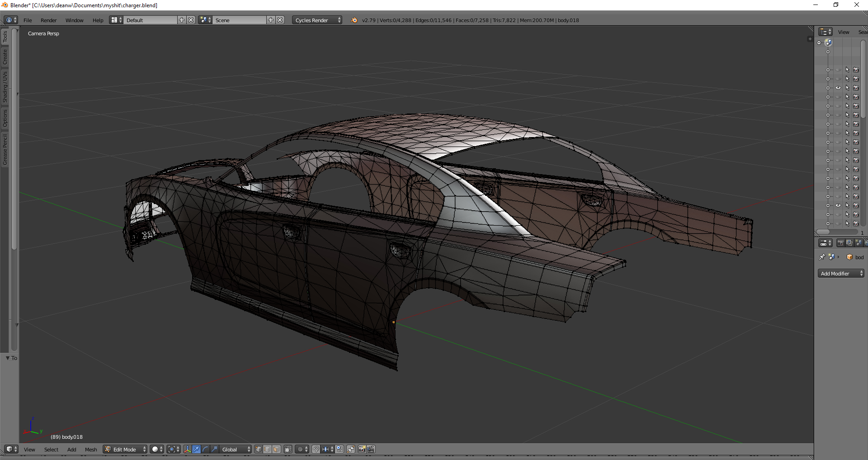The image size is (868, 460).
Task: Open the Mesh menu
Action: (91, 449)
